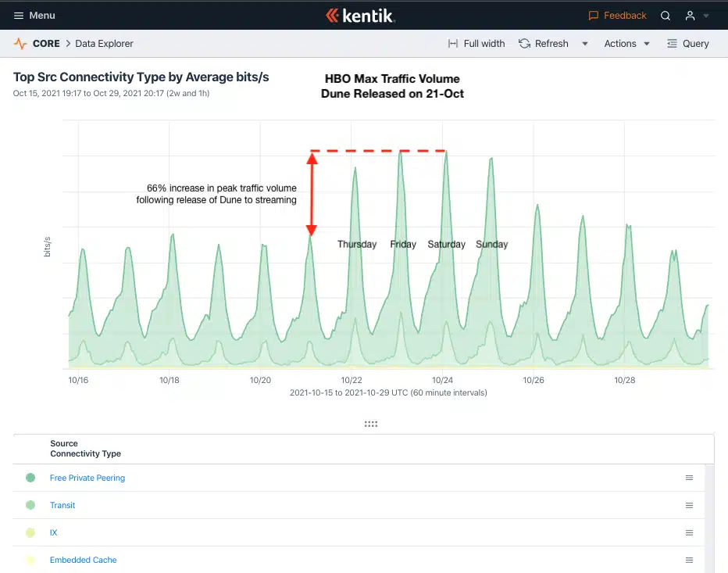The image size is (728, 573).
Task: Click the bits/s y-axis label
Action: pos(47,247)
